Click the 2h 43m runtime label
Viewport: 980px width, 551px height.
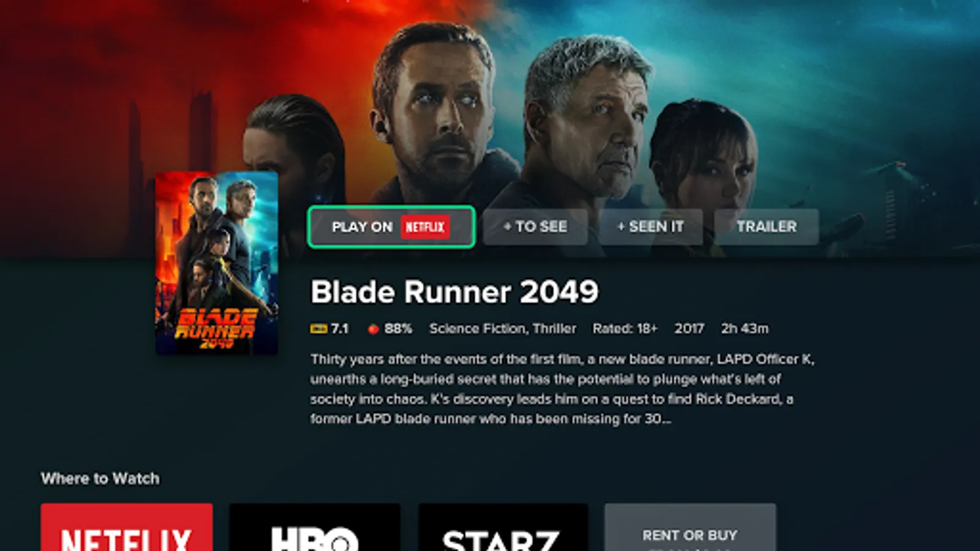pyautogui.click(x=745, y=329)
